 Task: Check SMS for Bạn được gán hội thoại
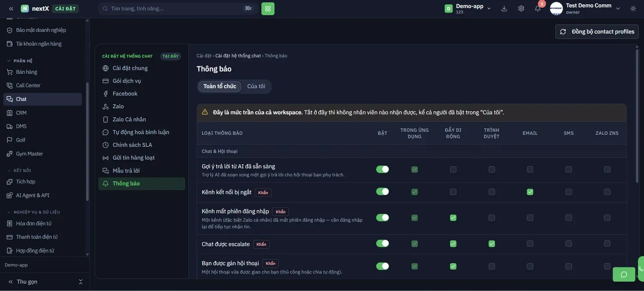tap(569, 266)
